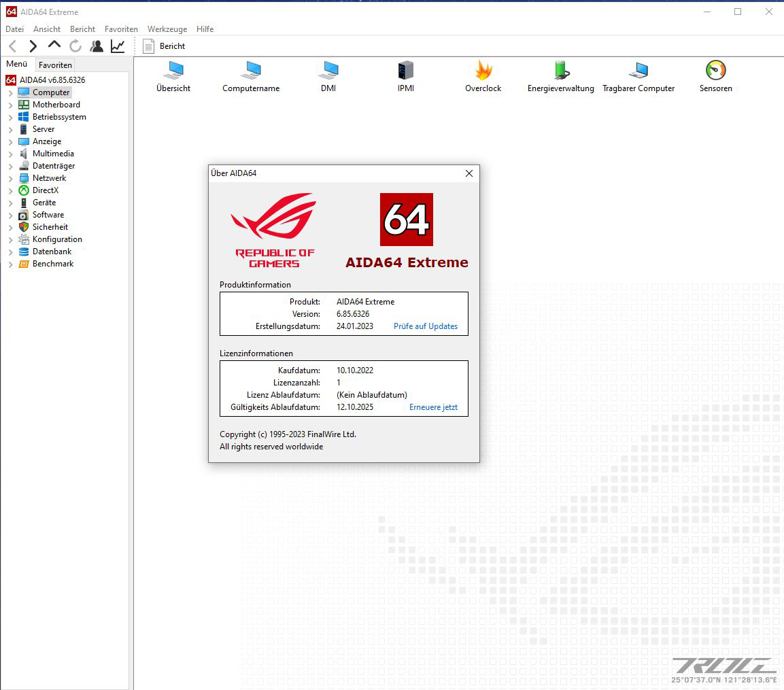This screenshot has width=784, height=690.
Task: Switch to the Favoriten tab
Action: click(54, 65)
